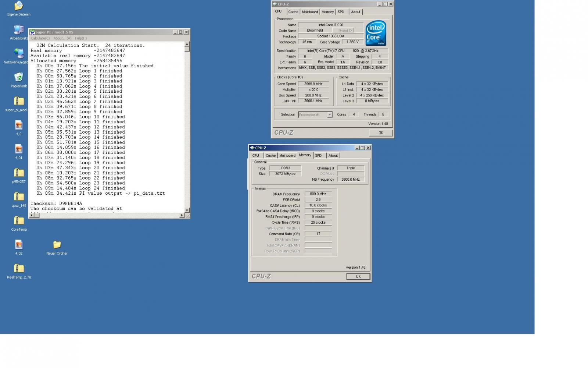
Task: Switch to CPU tab in lower CPU-Z window
Action: 256,155
